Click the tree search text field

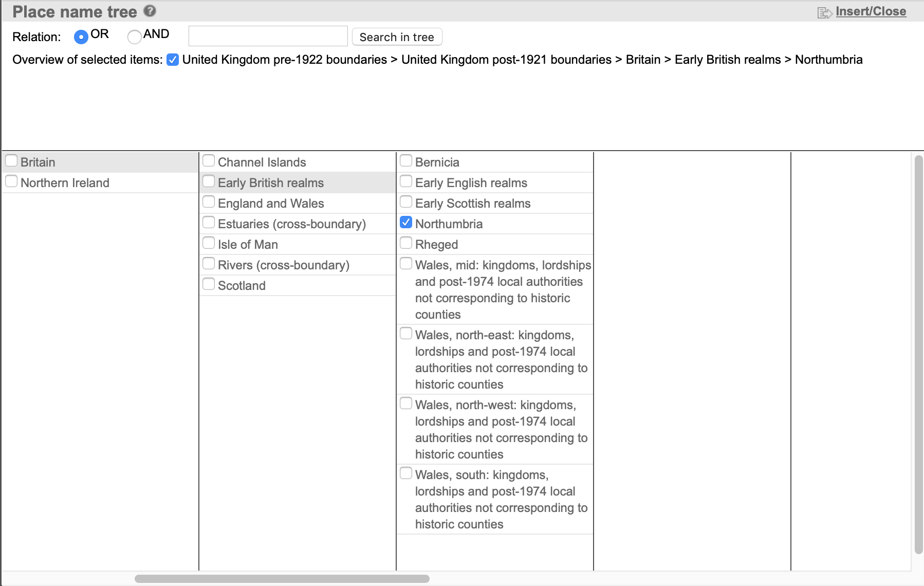[x=268, y=36]
